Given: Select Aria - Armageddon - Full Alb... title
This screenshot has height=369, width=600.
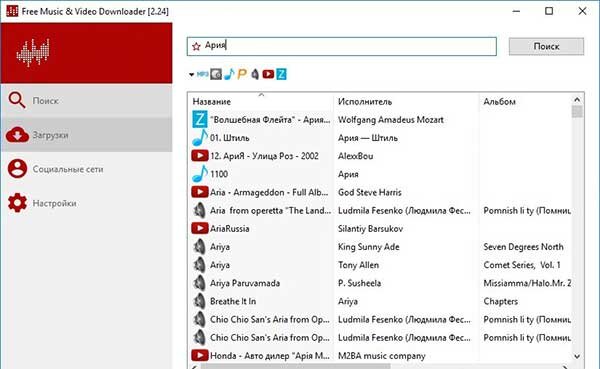Looking at the screenshot, I should click(269, 192).
